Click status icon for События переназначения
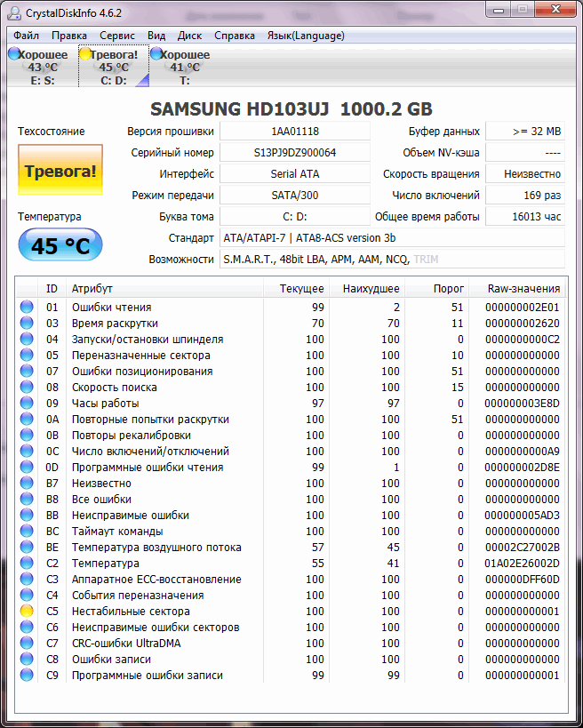The image size is (583, 728). pos(27,596)
